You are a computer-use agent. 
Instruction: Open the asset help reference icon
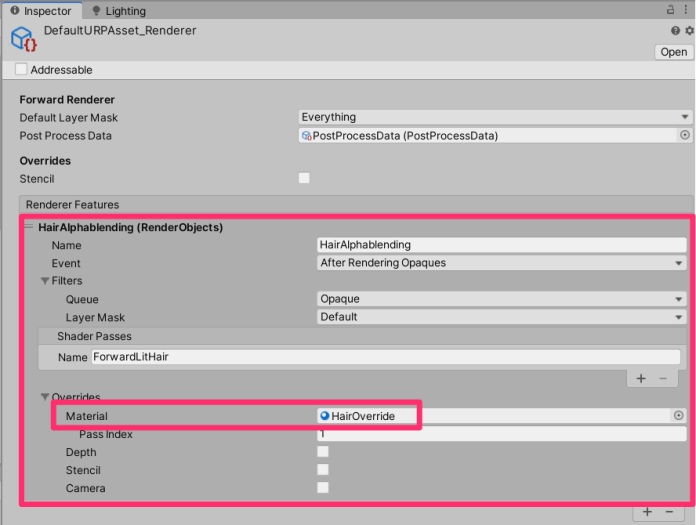[x=676, y=31]
